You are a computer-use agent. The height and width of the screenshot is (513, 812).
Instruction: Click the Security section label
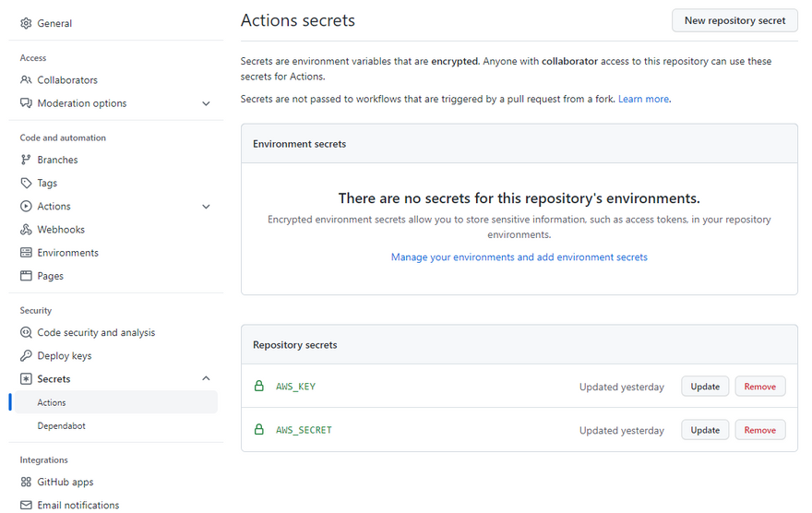[x=36, y=310]
